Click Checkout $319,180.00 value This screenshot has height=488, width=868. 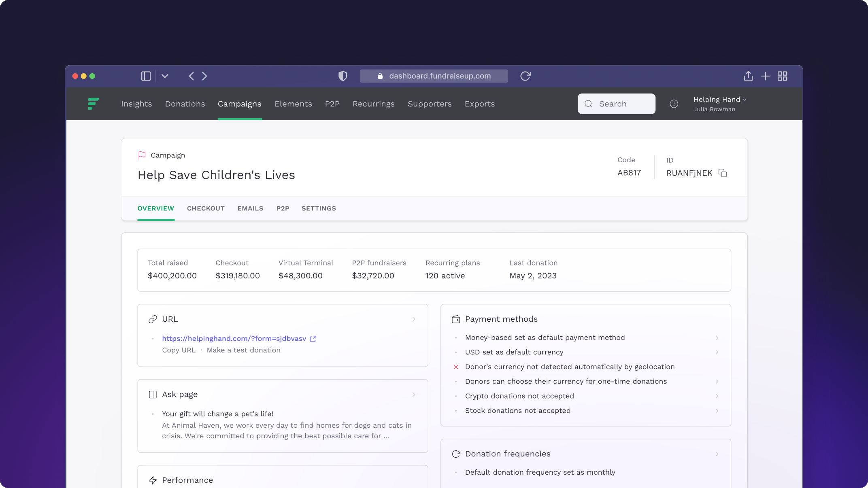(x=238, y=276)
